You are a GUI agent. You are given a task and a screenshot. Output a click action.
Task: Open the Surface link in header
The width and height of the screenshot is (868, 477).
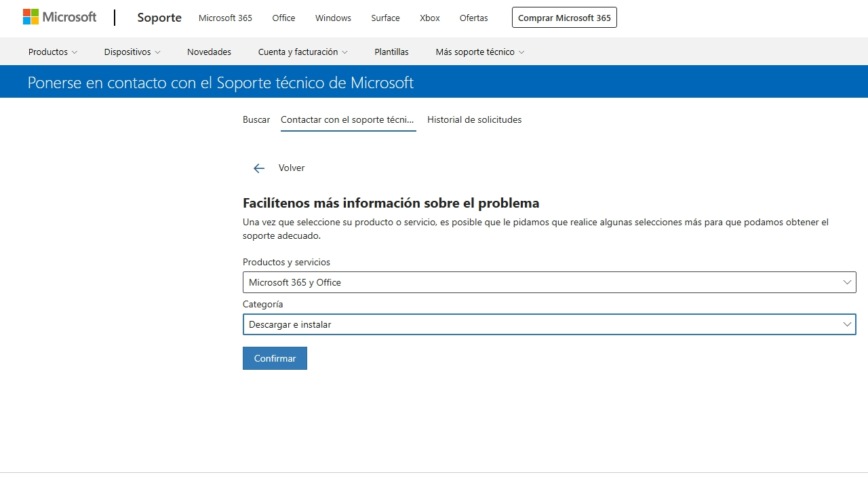(385, 18)
